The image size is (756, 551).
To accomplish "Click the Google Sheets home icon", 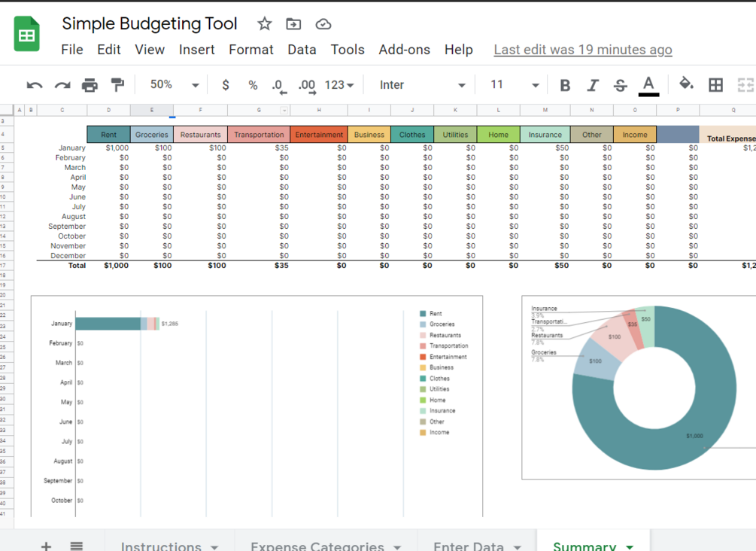I will point(26,34).
